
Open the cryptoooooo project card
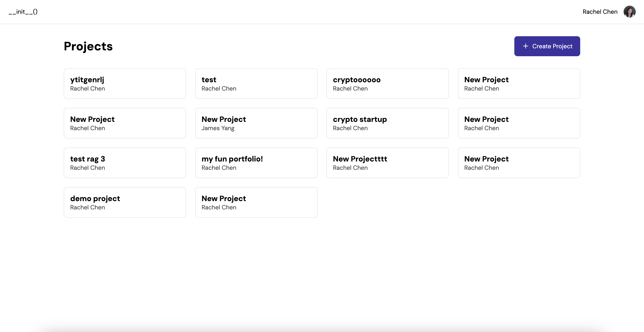pyautogui.click(x=387, y=83)
